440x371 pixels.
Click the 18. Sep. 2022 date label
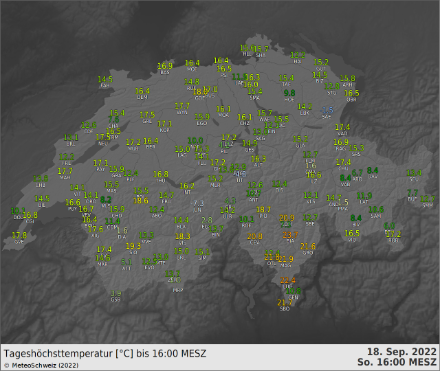click(x=402, y=352)
